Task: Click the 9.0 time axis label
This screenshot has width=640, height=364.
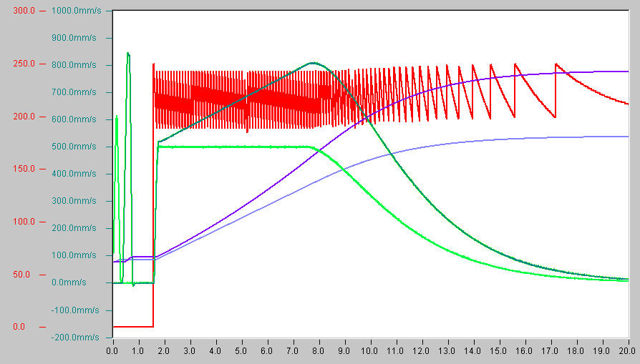Action: coord(344,351)
